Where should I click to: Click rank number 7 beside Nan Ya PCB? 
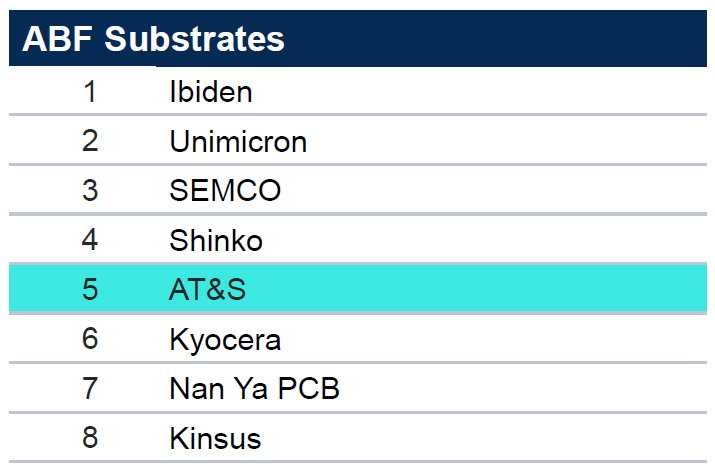pos(90,388)
